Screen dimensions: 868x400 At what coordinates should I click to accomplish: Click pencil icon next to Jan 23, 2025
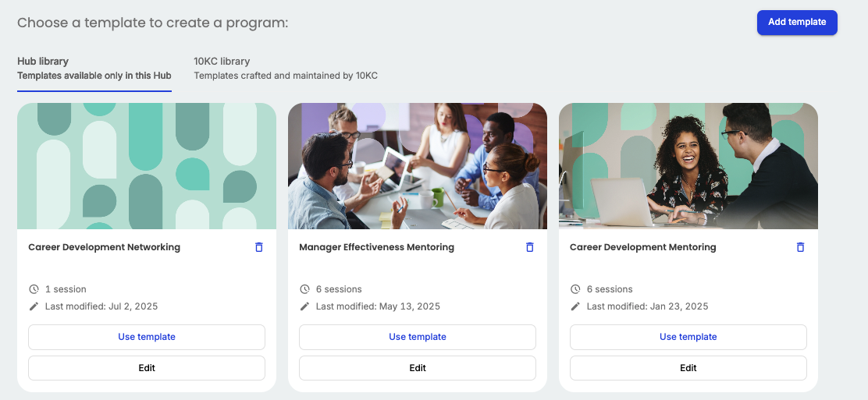(x=575, y=306)
